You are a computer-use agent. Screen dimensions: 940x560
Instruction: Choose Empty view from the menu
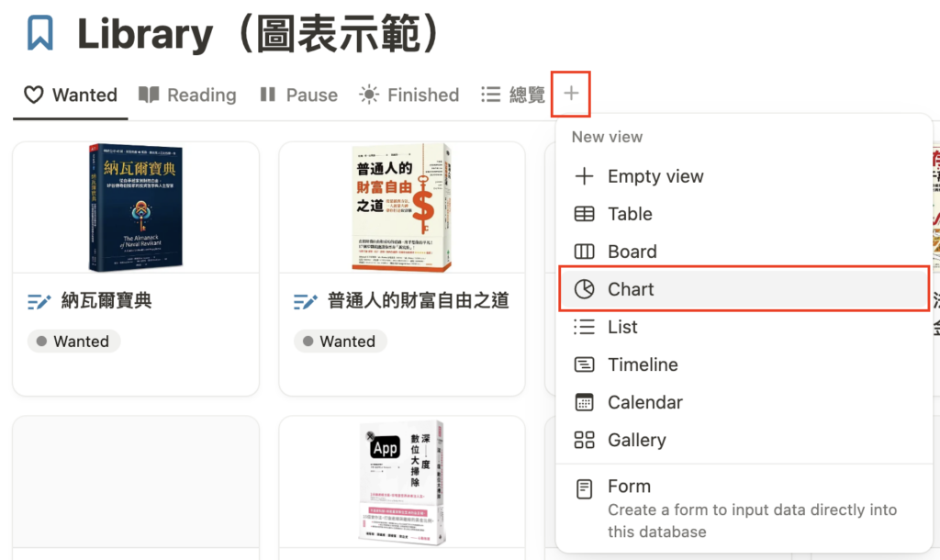[655, 176]
